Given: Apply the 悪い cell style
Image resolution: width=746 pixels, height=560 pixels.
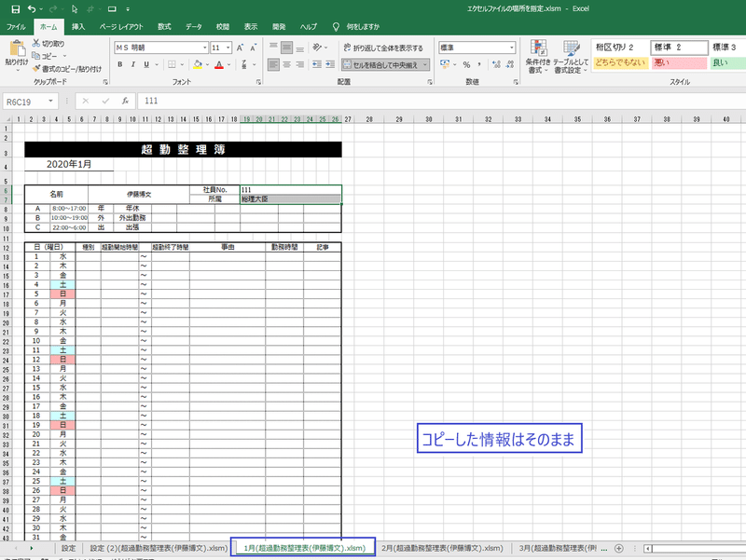Looking at the screenshot, I should 679,62.
